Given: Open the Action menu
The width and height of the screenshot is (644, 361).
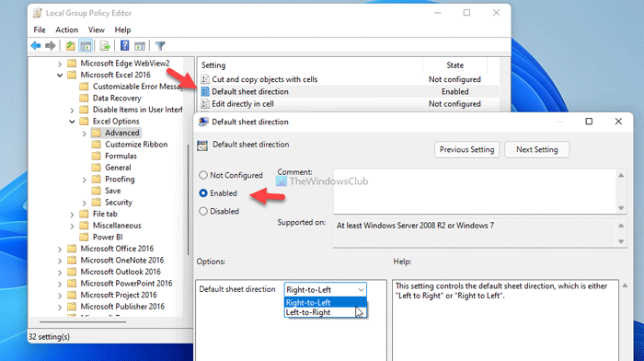Looking at the screenshot, I should 66,30.
